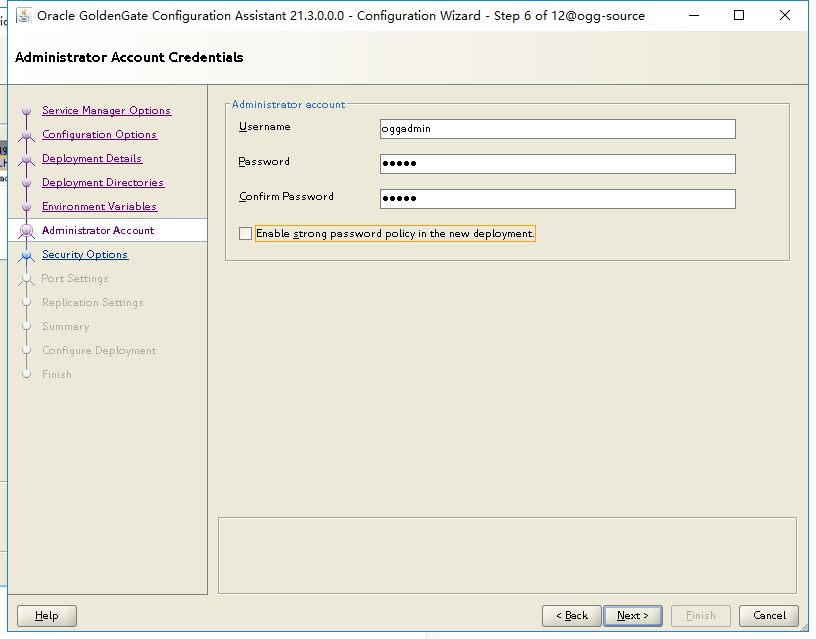Select the Administrator Account step
The width and height of the screenshot is (816, 639).
coord(98,230)
